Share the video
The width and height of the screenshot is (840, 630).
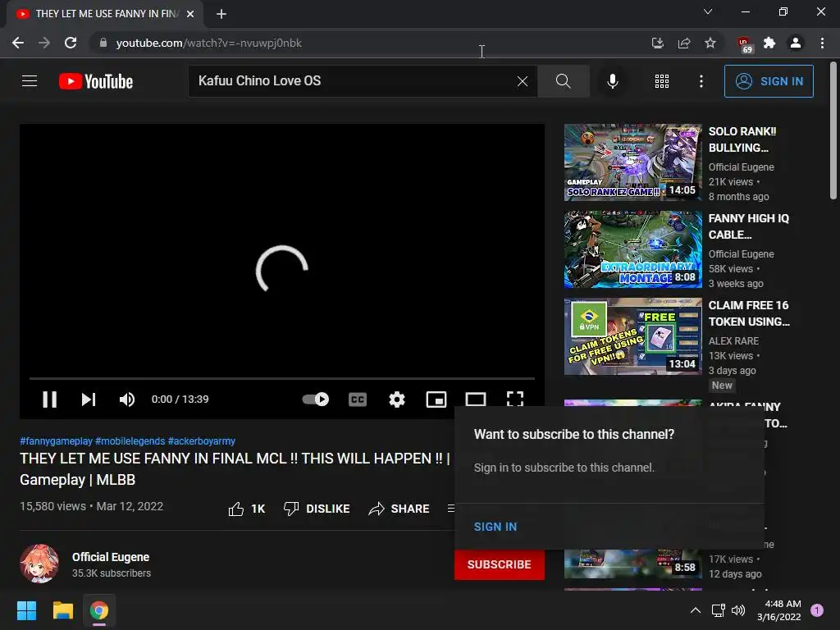[399, 509]
